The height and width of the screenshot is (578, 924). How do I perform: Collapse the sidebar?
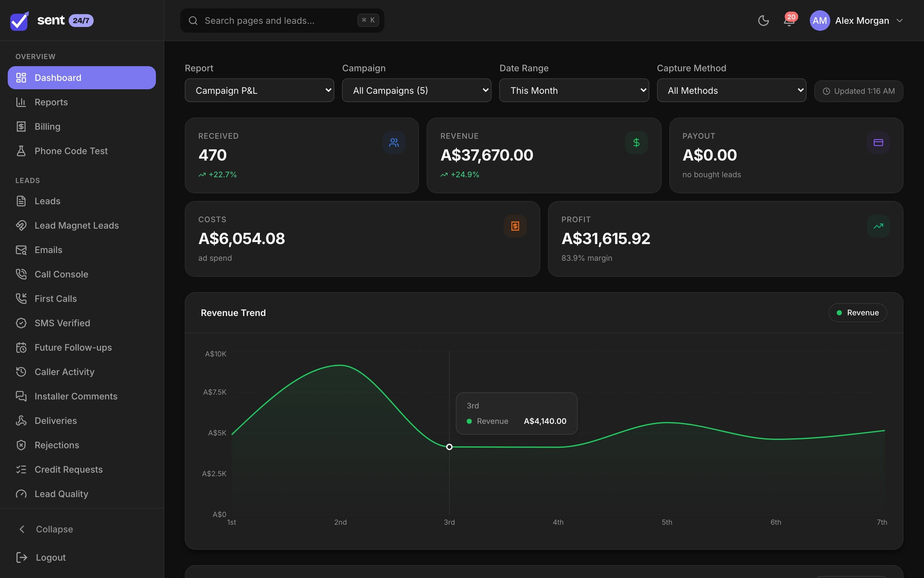[x=82, y=529]
